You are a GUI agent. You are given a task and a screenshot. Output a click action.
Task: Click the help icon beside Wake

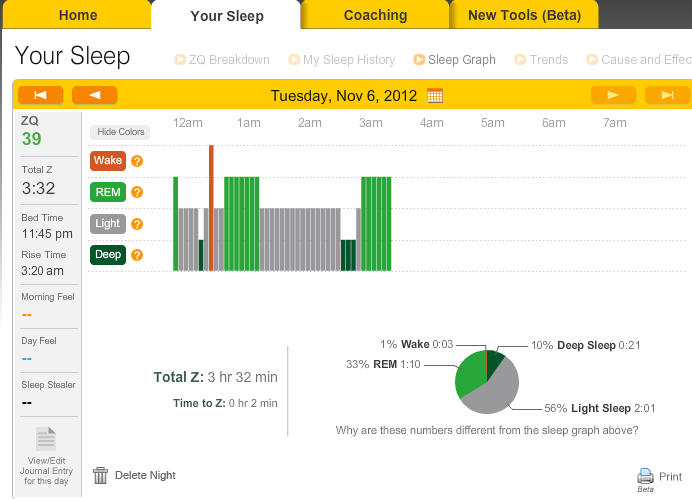[137, 161]
